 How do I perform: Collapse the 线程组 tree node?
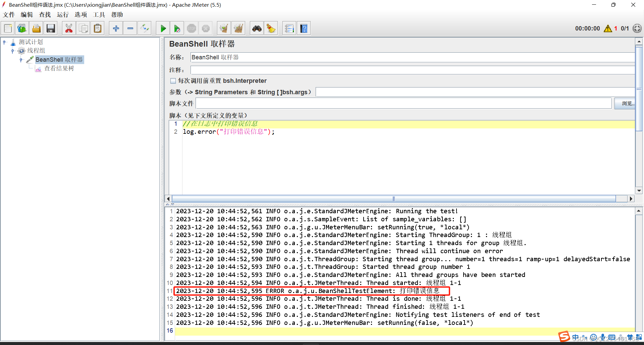tap(13, 51)
